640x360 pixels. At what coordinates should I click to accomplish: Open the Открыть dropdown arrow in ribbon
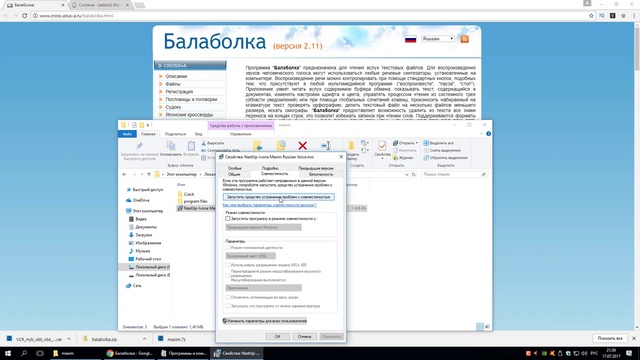[x=416, y=143]
